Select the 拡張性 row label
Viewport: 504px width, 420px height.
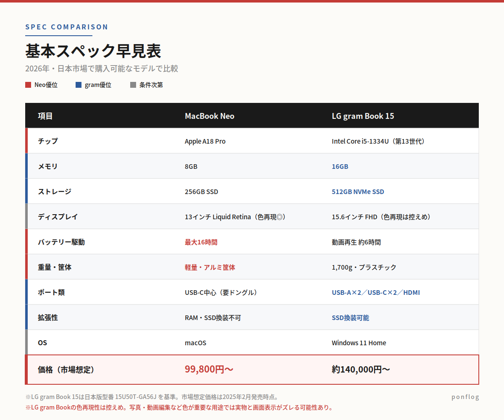pyautogui.click(x=48, y=318)
